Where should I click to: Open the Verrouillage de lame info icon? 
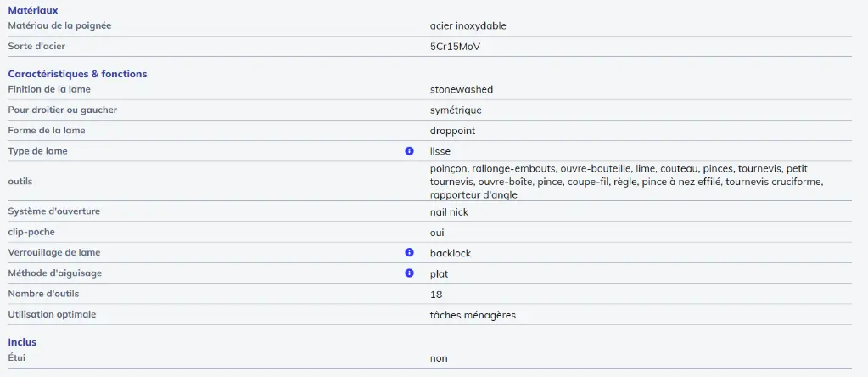point(409,253)
